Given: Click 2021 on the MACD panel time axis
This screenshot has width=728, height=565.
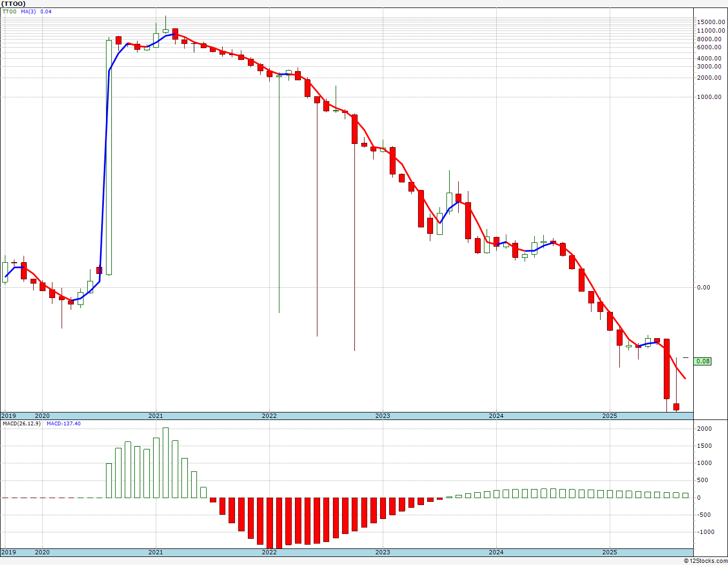Looking at the screenshot, I should tap(156, 552).
